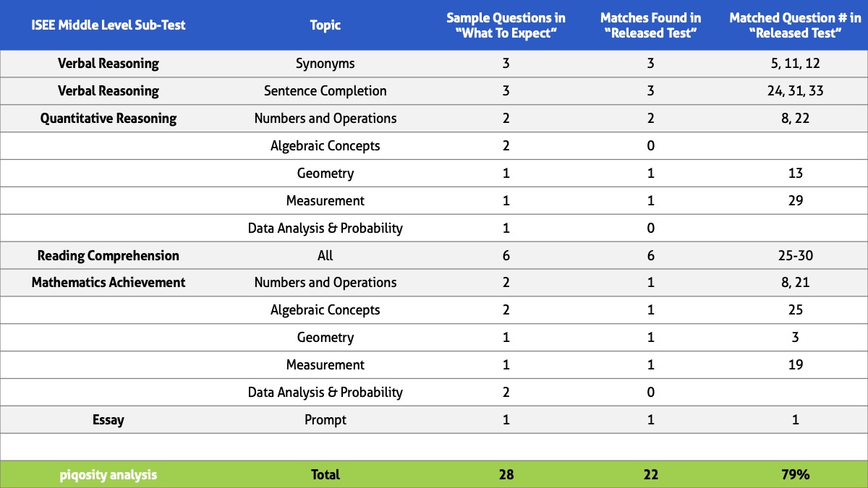Select the Topic column header
The height and width of the screenshot is (488, 868).
coord(325,25)
